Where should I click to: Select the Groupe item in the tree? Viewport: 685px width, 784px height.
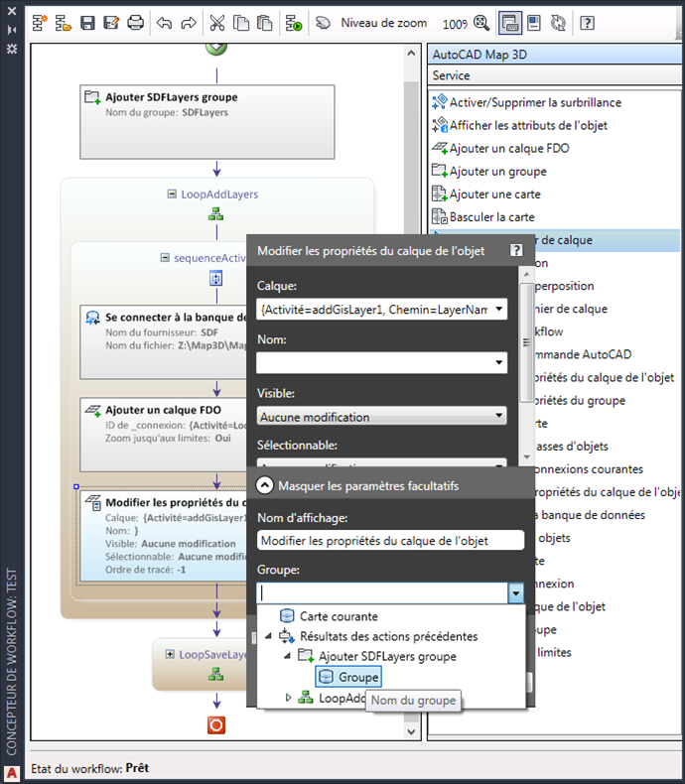coord(348,677)
